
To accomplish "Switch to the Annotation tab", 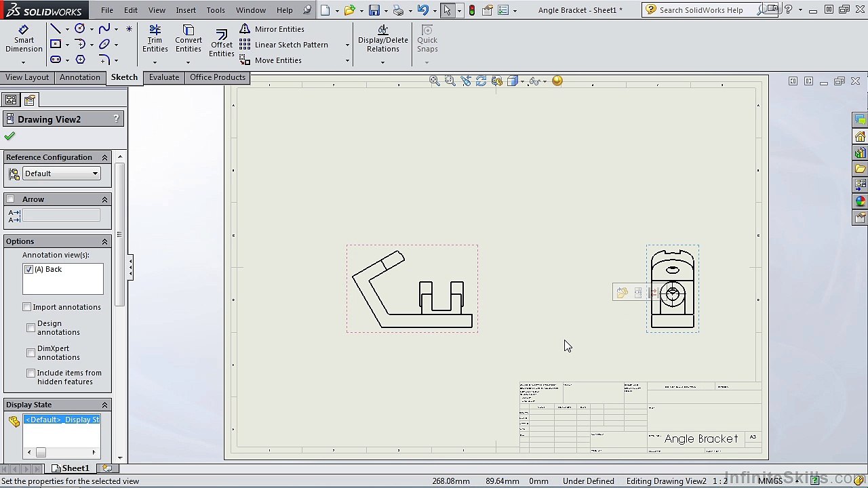I will point(79,77).
